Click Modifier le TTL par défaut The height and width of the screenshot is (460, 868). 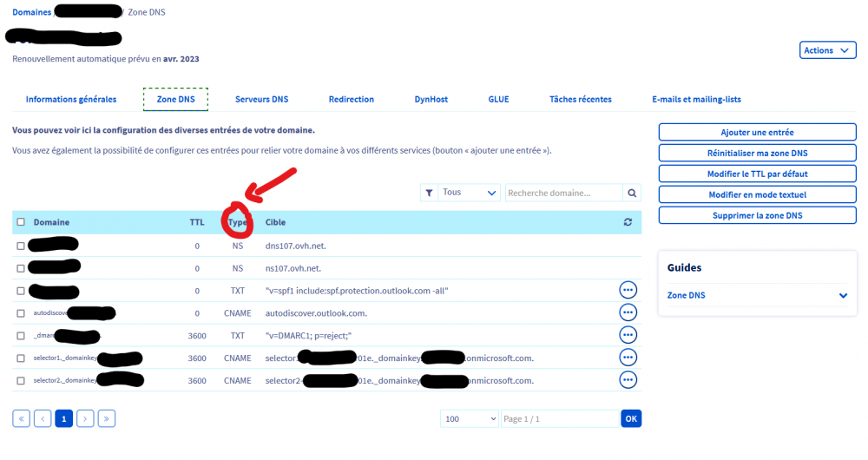point(757,174)
